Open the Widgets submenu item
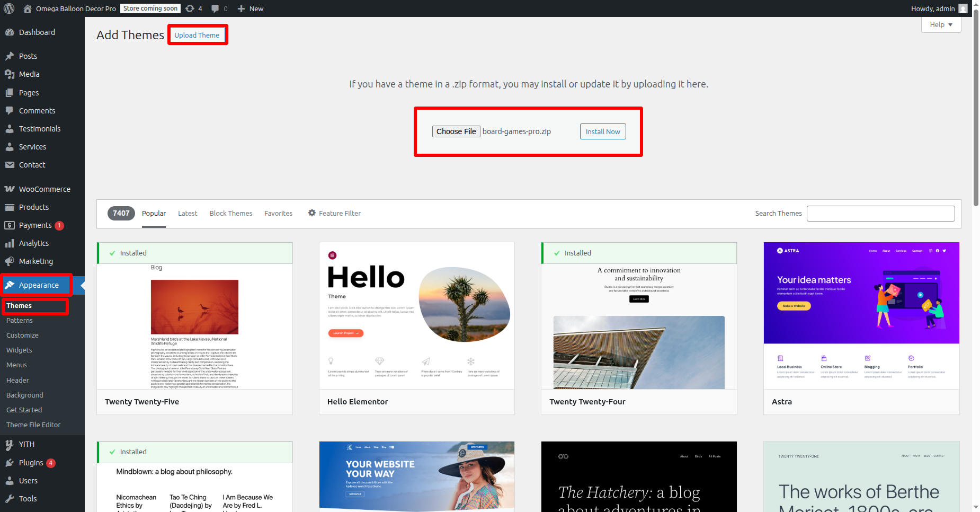980x512 pixels. pyautogui.click(x=19, y=350)
